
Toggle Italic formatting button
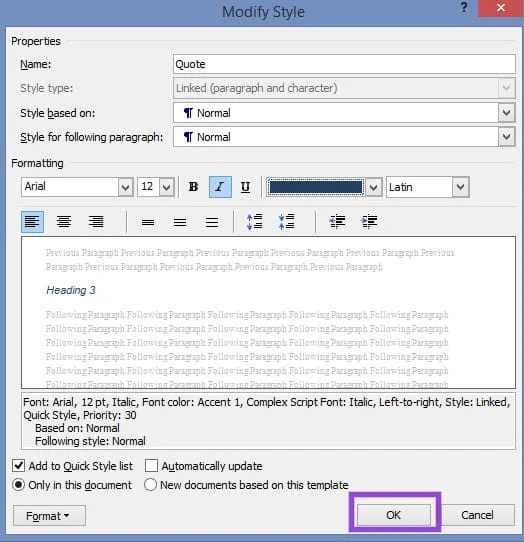click(x=220, y=187)
